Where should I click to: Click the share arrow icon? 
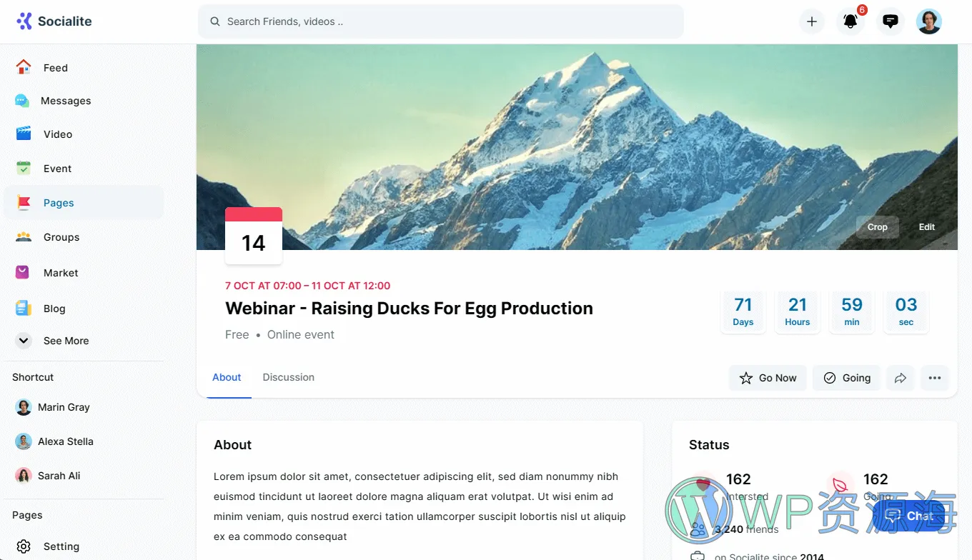(900, 378)
